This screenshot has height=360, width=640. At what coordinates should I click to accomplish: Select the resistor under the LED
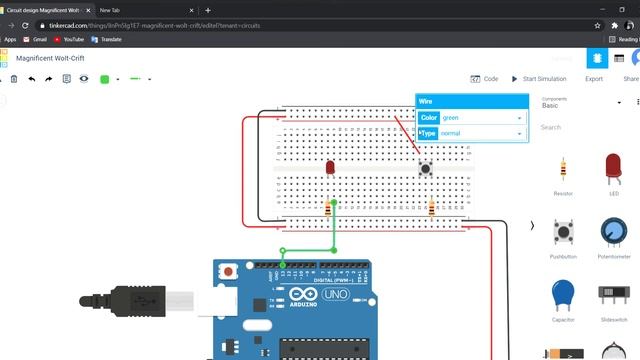[x=328, y=209]
